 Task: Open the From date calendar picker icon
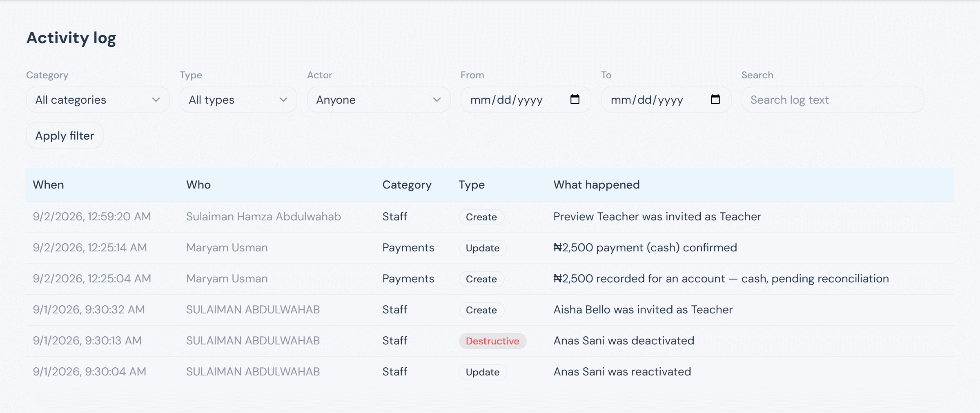575,99
